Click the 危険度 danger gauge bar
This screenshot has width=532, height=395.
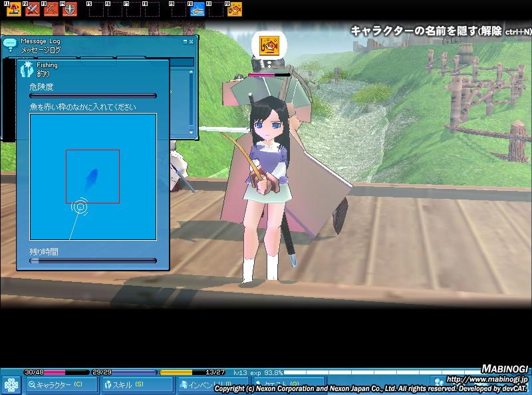93,96
